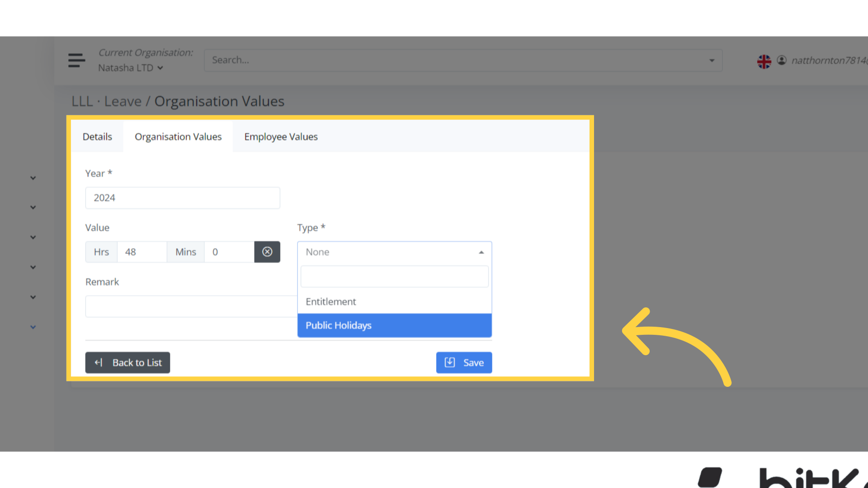
Task: Select Entitlement as the Type
Action: point(331,301)
